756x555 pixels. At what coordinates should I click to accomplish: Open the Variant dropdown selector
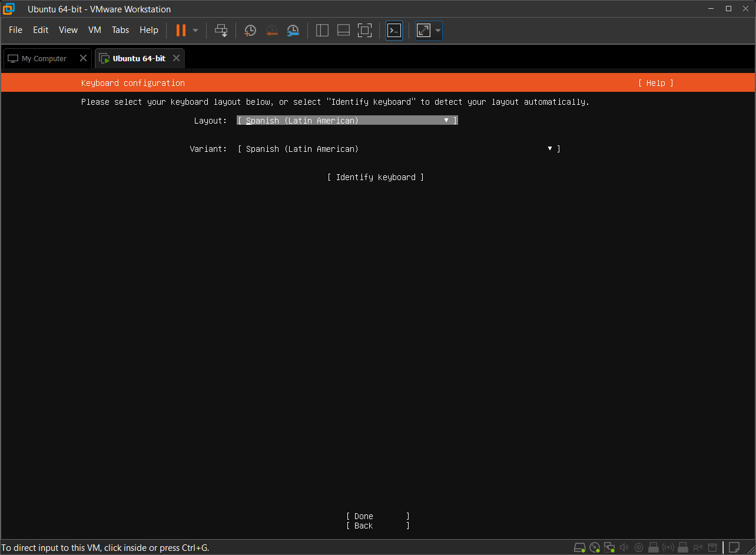(x=399, y=149)
